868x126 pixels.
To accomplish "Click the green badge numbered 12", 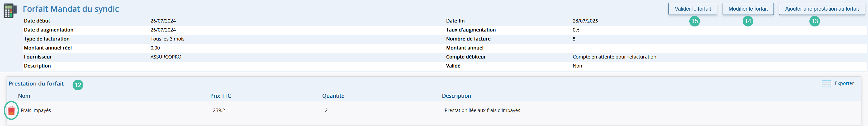I will [x=78, y=85].
